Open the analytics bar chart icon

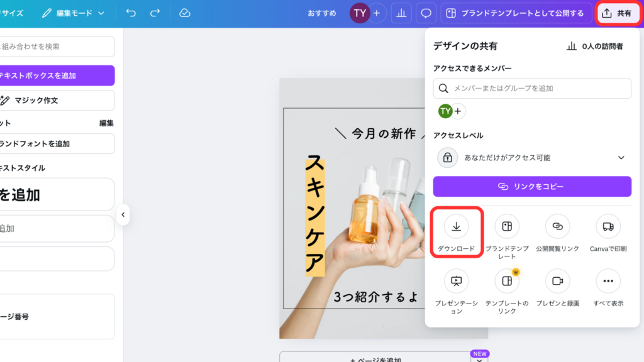400,13
